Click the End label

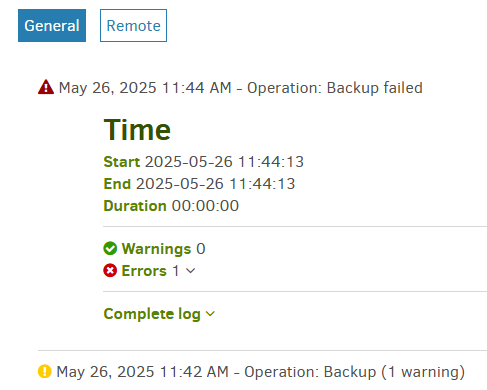tap(117, 184)
